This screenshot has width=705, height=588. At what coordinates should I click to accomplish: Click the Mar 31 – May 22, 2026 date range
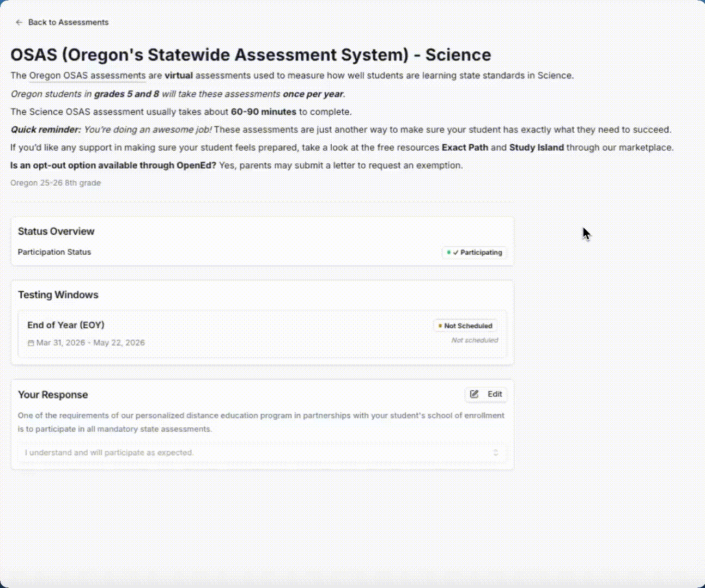(x=90, y=343)
